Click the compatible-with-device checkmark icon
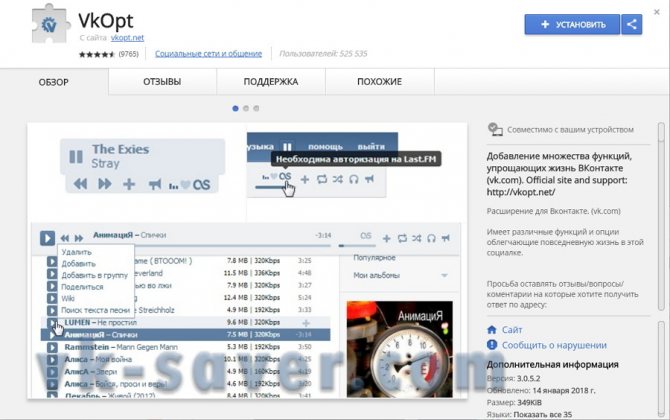This screenshot has height=420, width=670. pos(495,129)
